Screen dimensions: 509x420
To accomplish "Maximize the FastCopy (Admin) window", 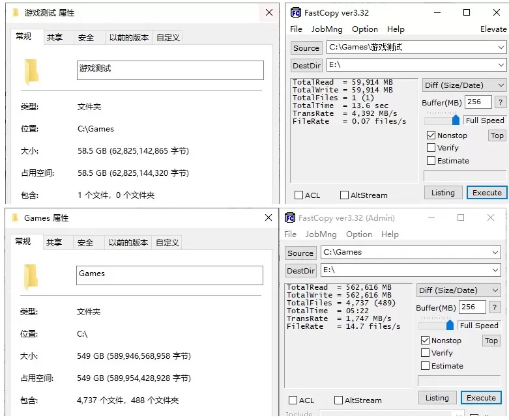I will tap(461, 217).
